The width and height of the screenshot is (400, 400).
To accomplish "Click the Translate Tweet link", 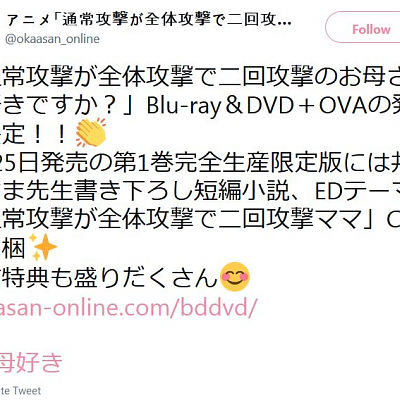I will tap(20, 390).
